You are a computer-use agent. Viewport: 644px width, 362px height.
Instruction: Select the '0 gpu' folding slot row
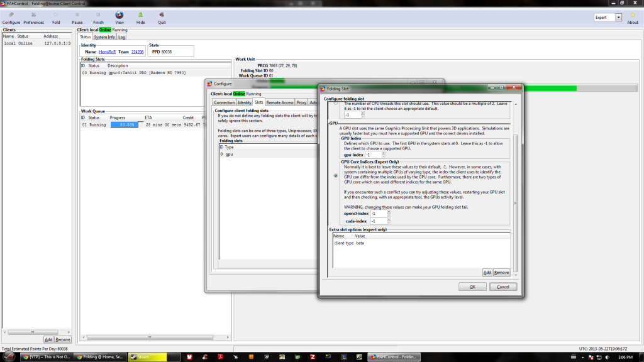tap(269, 155)
